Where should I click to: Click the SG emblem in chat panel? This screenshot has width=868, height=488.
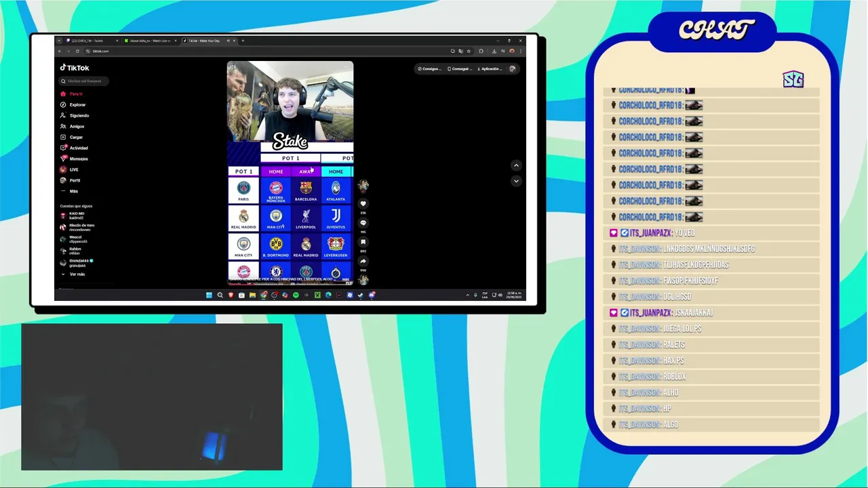click(x=793, y=79)
